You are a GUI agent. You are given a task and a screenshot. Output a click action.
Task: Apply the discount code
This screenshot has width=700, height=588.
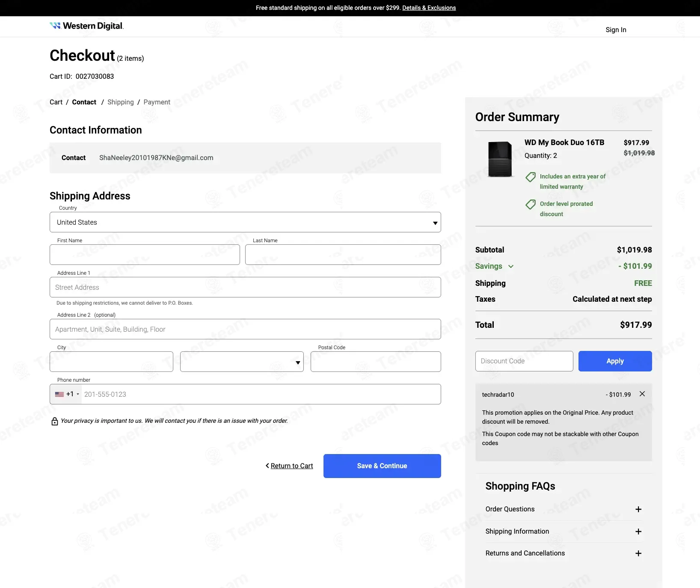pyautogui.click(x=615, y=361)
